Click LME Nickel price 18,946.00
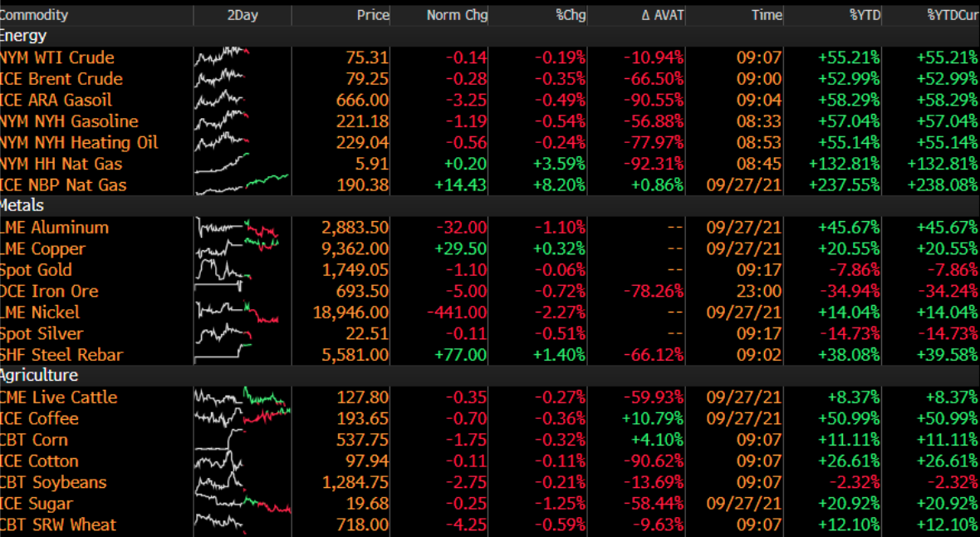 351,313
